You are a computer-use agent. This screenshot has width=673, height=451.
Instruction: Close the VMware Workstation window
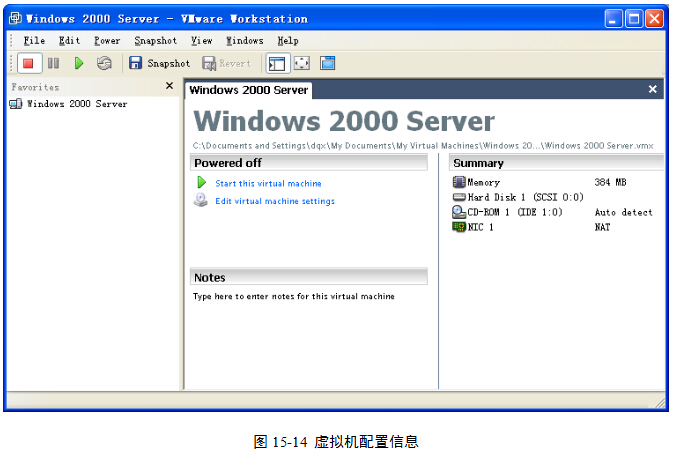[655, 19]
